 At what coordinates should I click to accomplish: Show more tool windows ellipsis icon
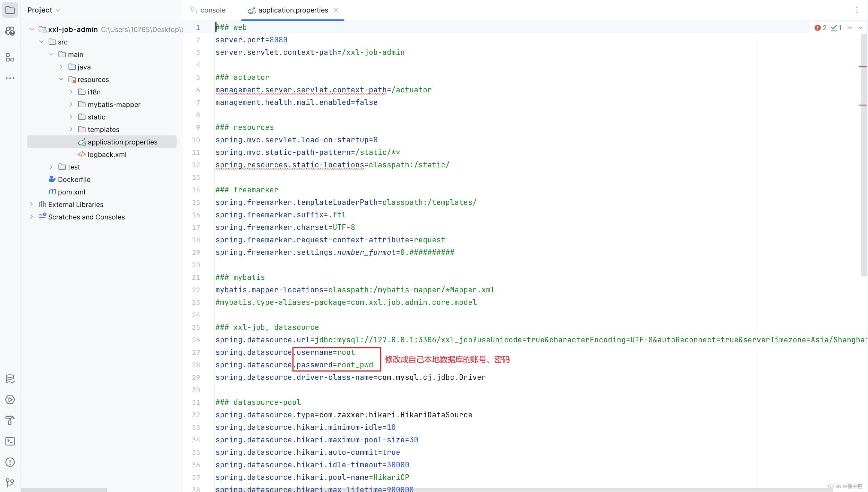[10, 78]
